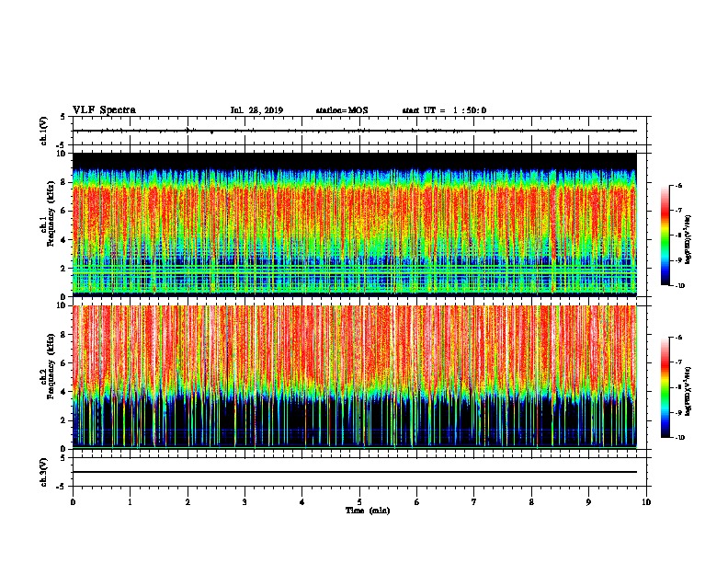Click the ch.1 spectrogram colorbar
The image size is (728, 563).
(665, 236)
